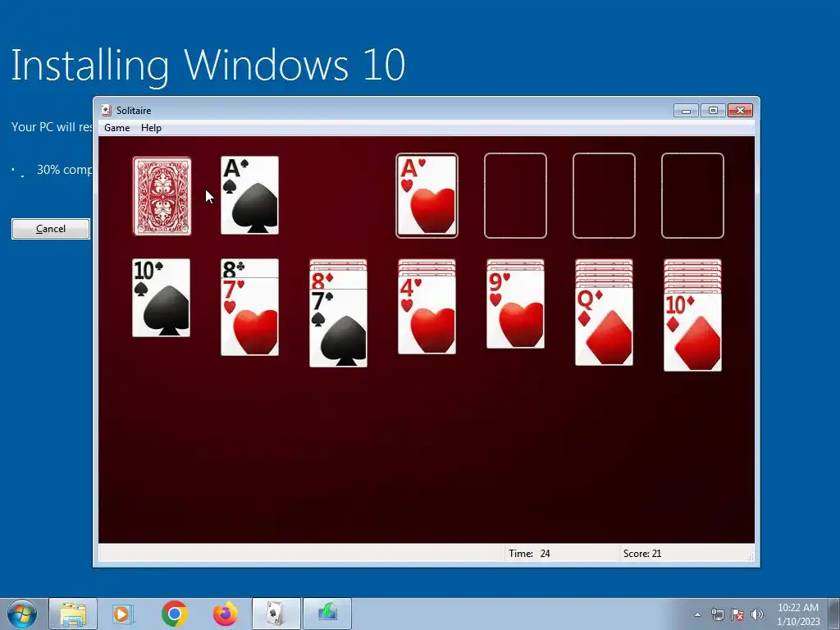
Task: Click the Ace of Hearts foundation pile
Action: [x=427, y=195]
